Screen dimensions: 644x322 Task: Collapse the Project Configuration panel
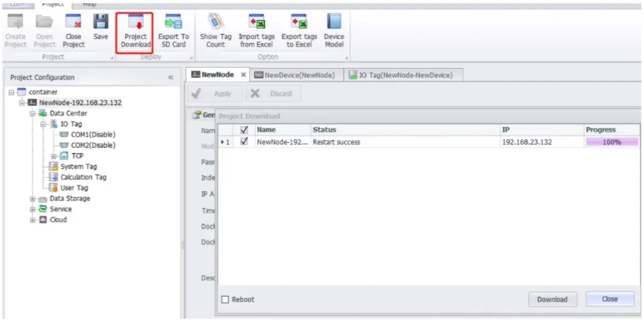(x=171, y=77)
